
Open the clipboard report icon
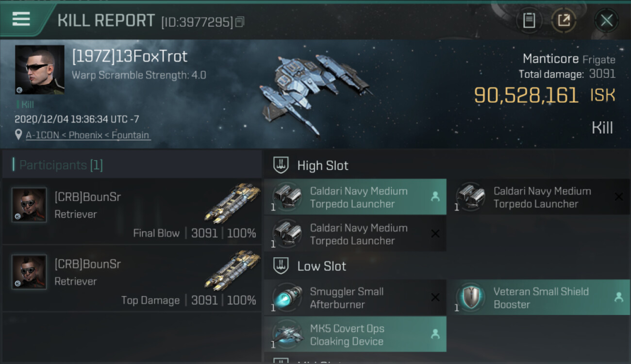[x=529, y=21]
